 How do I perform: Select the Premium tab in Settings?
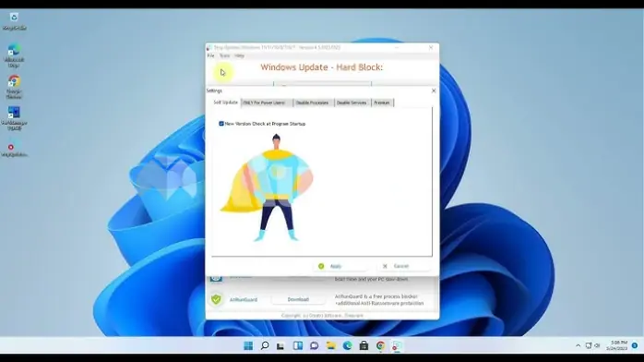[382, 103]
